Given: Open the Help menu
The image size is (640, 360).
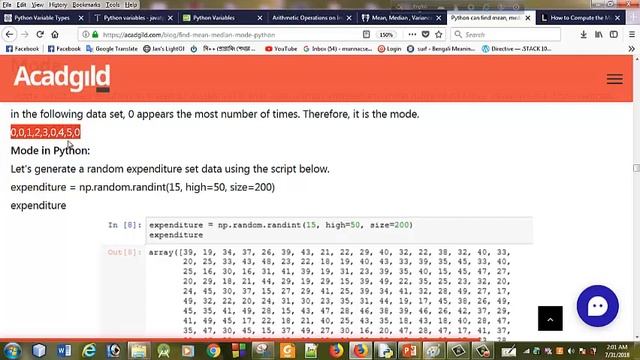Looking at the screenshot, I should [131, 5].
